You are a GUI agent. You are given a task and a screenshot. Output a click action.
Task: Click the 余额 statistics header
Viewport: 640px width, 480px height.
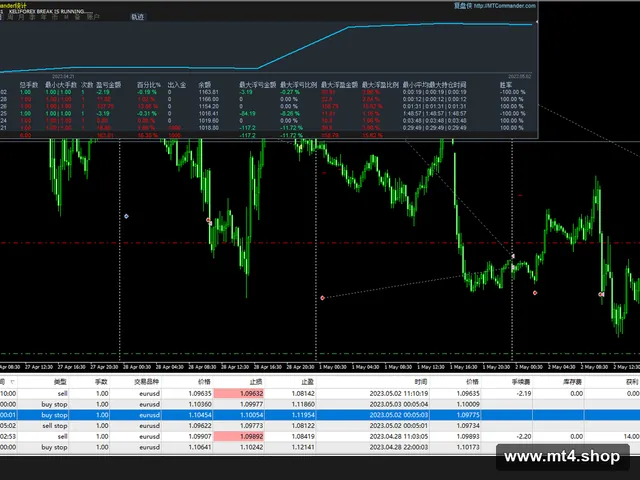pos(204,85)
